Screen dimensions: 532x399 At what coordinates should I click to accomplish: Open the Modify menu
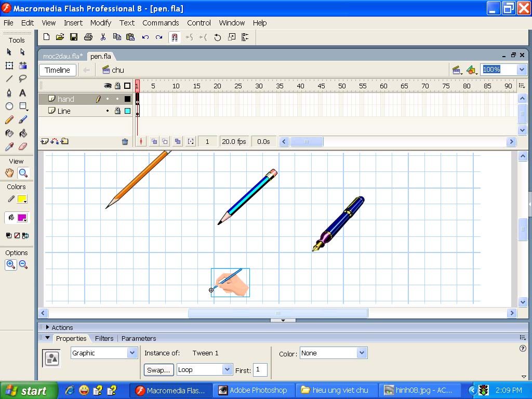point(101,23)
